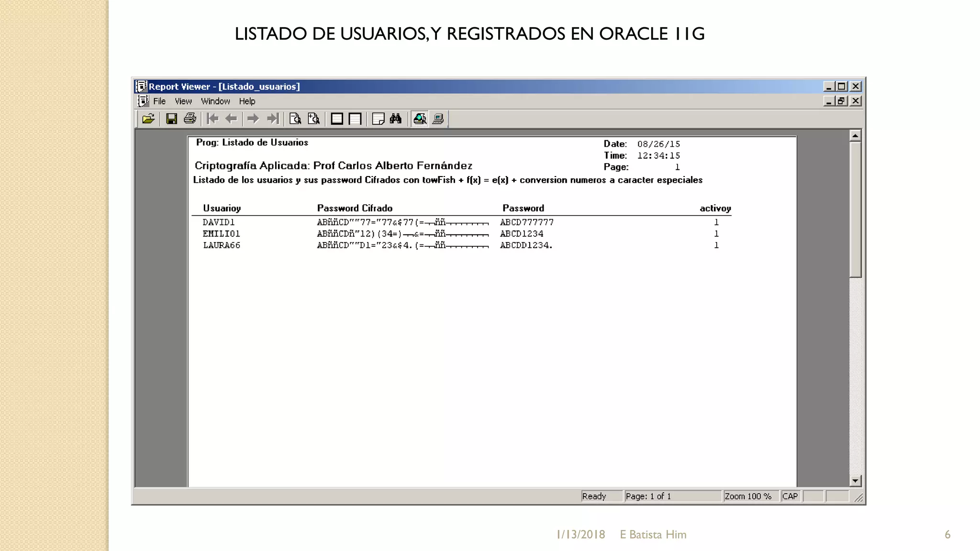Toggle the print preview mode icon
The width and height of the screenshot is (980, 551).
(x=420, y=119)
